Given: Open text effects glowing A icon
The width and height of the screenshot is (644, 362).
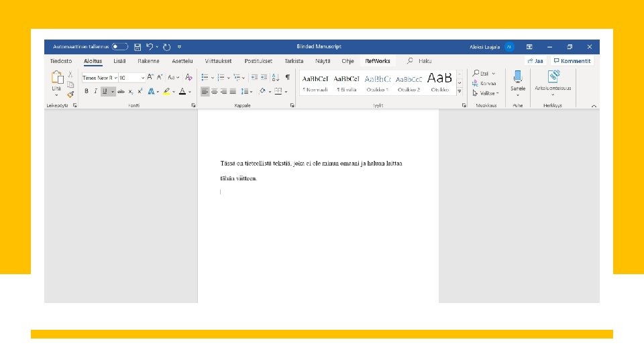Looking at the screenshot, I should (151, 92).
